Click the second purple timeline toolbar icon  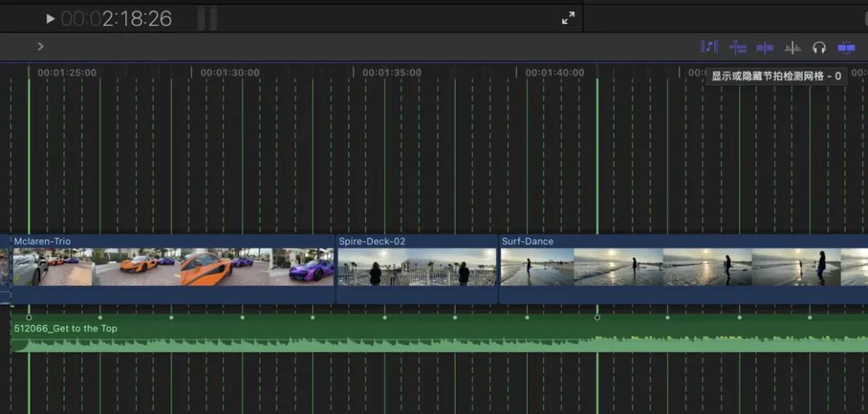[x=737, y=47]
